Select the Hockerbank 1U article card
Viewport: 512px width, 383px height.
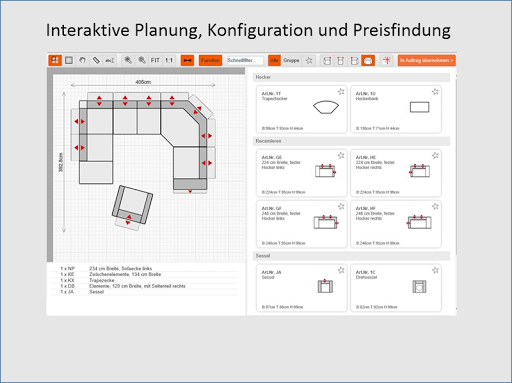tap(396, 109)
